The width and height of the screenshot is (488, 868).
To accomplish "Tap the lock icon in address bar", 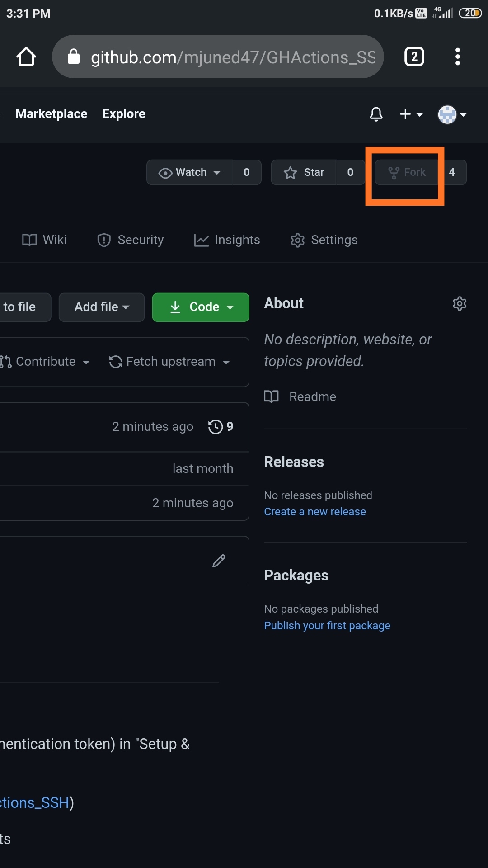I will tap(74, 57).
